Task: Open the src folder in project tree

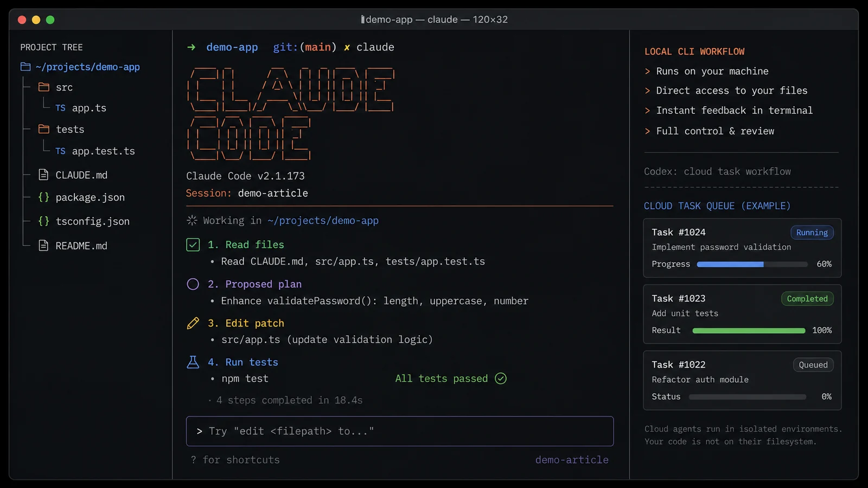Action: (x=64, y=87)
